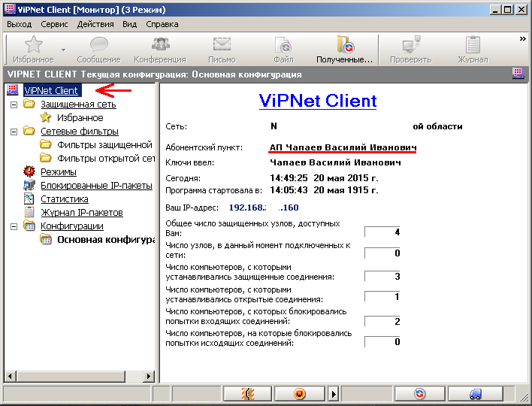Click the Блокированные IP-пакеты icon
Viewport: 532px width, 406px height.
pyautogui.click(x=29, y=185)
